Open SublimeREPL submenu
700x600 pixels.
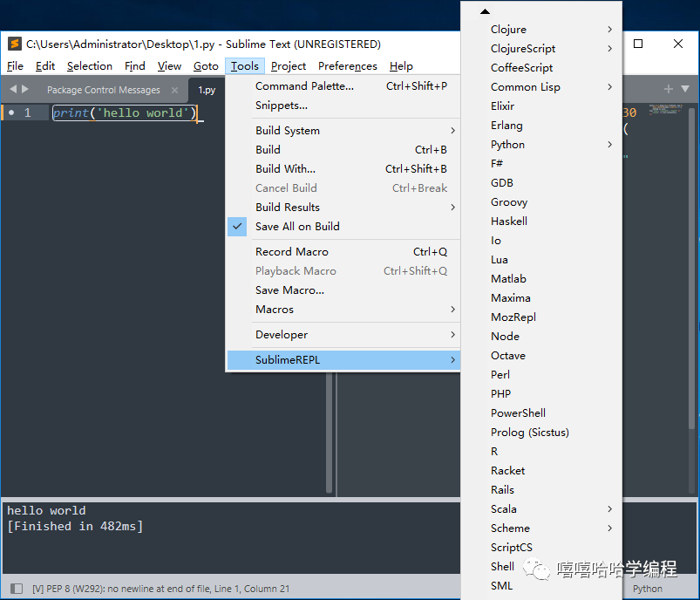tap(343, 360)
